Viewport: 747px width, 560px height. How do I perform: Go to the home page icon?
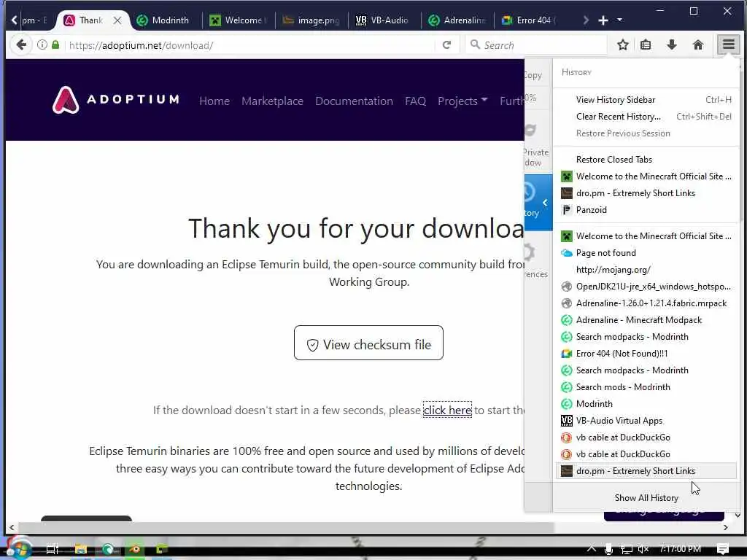[698, 44]
